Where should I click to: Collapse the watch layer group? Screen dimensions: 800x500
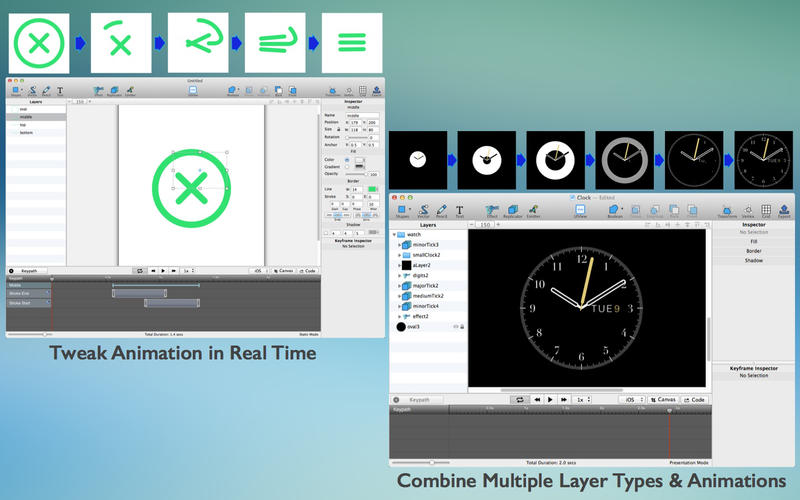tap(394, 235)
